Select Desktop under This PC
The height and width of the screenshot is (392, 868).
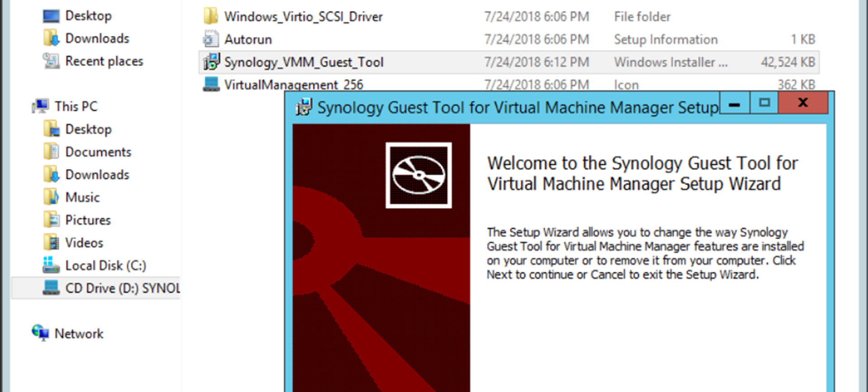pos(88,129)
